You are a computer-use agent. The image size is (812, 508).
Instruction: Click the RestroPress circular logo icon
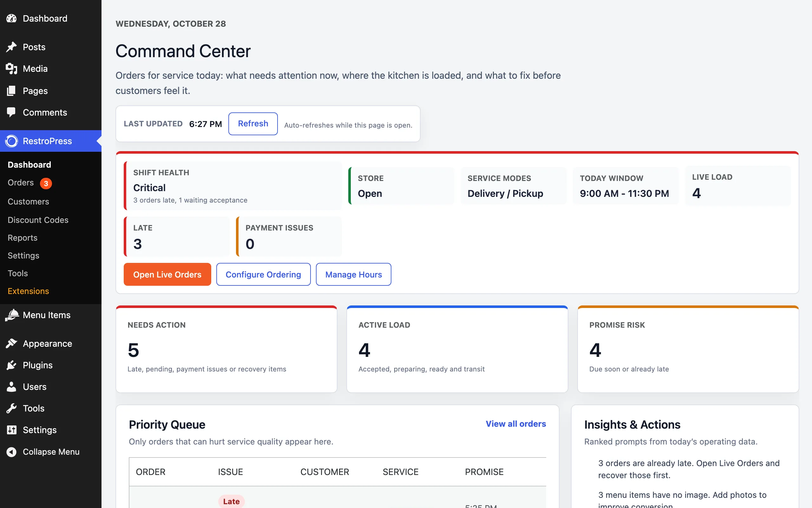(x=11, y=141)
